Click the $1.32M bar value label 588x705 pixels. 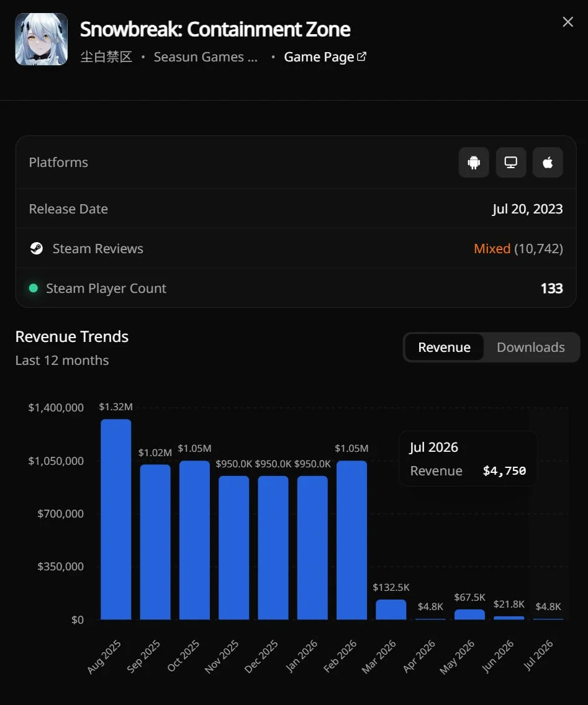tap(115, 407)
